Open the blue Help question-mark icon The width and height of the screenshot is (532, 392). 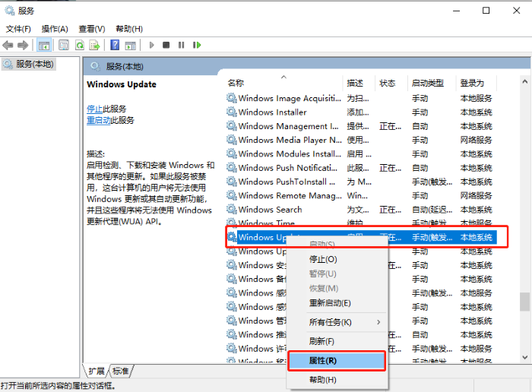[115, 46]
